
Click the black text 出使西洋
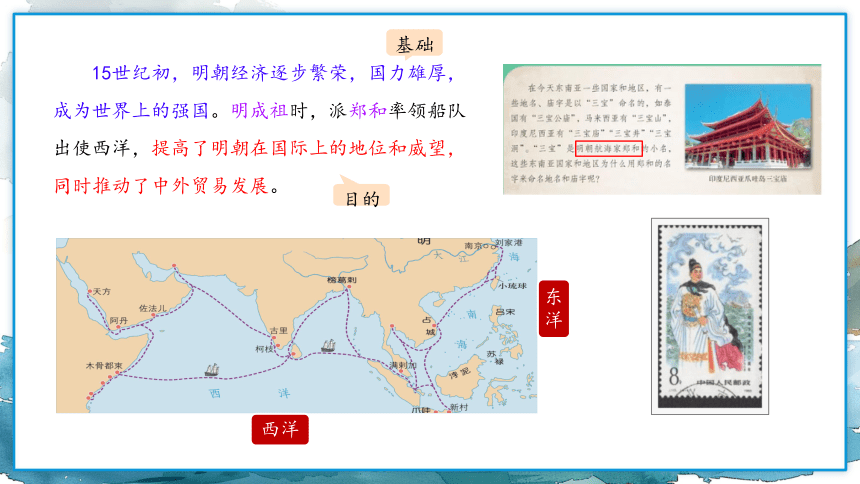(x=92, y=148)
